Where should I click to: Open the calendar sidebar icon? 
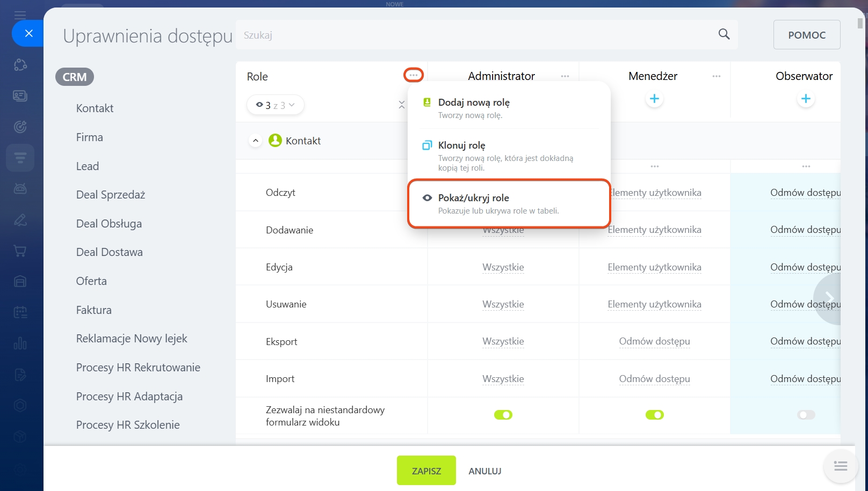pos(20,312)
